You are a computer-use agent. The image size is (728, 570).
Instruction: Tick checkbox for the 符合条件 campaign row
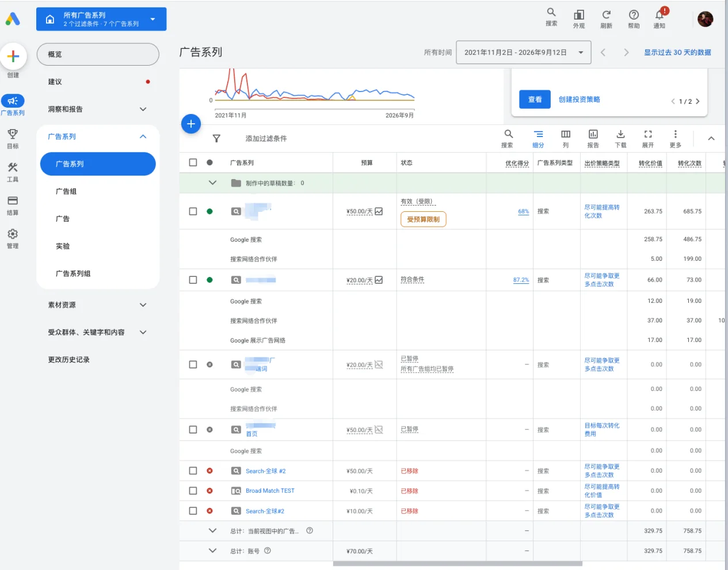(x=193, y=280)
